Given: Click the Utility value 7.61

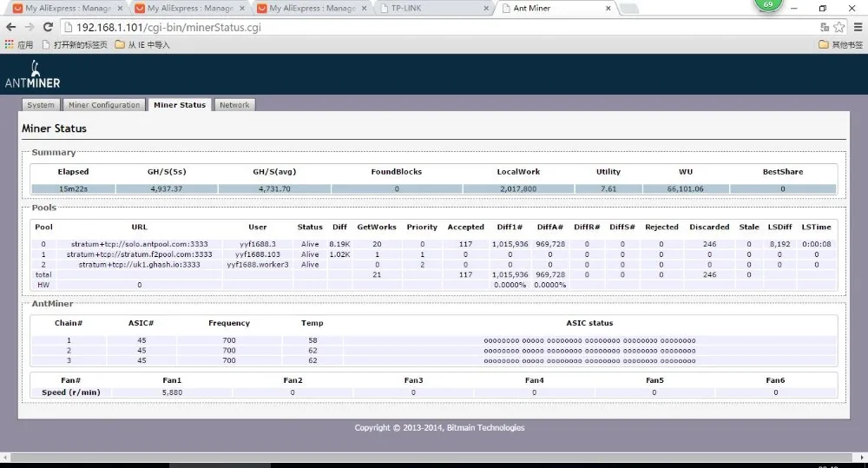Looking at the screenshot, I should click(x=608, y=189).
